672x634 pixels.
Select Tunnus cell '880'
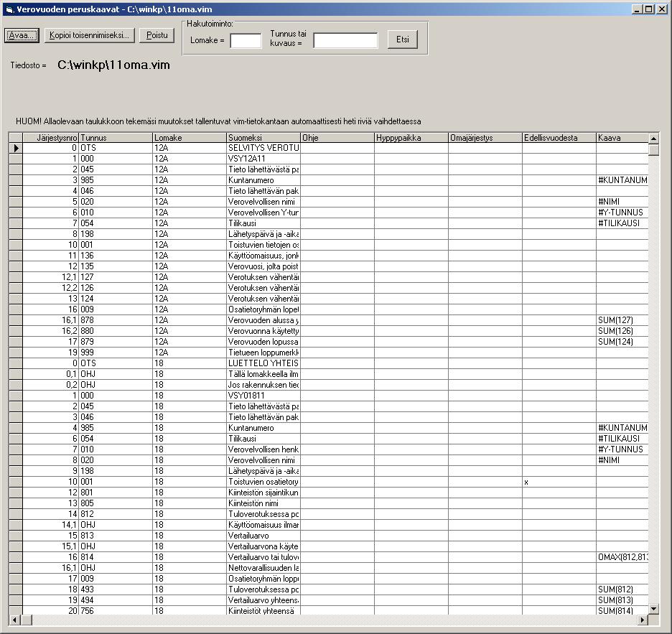116,331
